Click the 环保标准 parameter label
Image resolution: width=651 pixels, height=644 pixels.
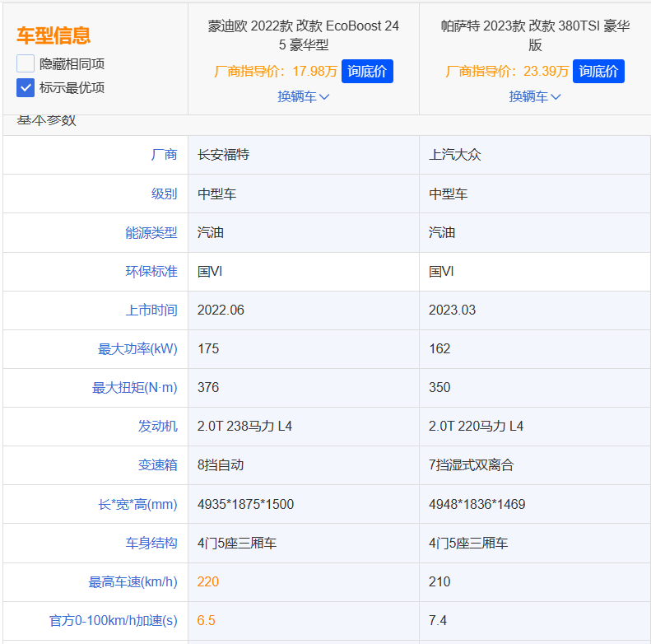coord(151,271)
